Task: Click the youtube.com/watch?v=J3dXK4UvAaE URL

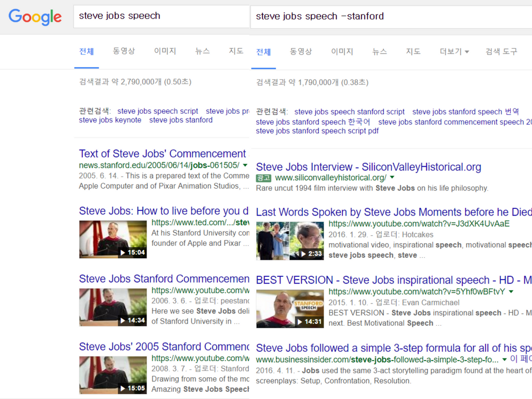Action: [x=419, y=223]
